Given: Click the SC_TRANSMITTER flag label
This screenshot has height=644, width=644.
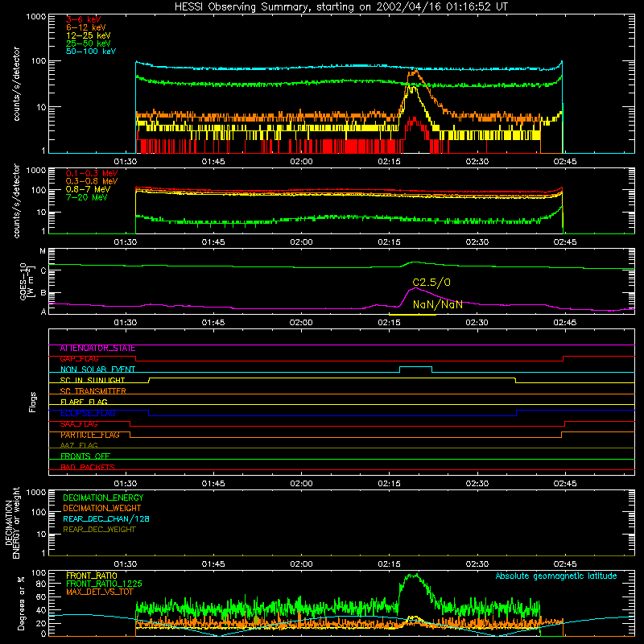Looking at the screenshot, I should (93, 391).
